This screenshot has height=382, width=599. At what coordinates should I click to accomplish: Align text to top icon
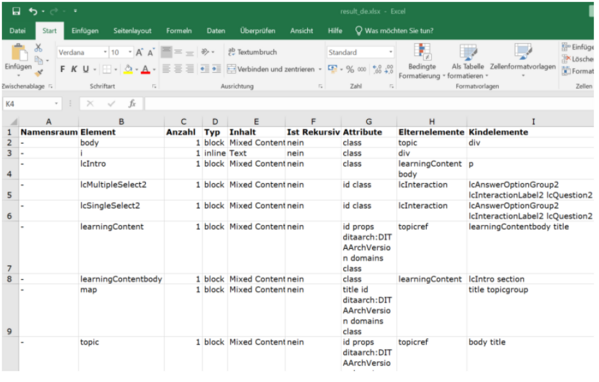(x=167, y=52)
